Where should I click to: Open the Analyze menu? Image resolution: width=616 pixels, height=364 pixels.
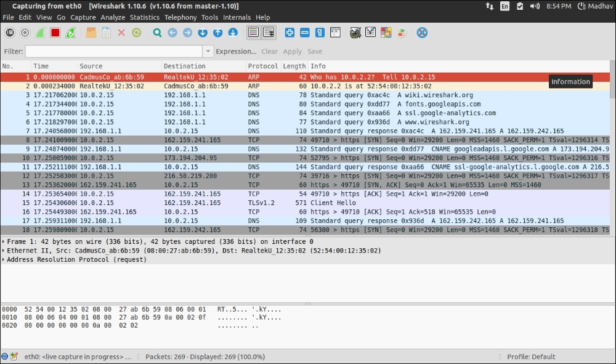[113, 17]
